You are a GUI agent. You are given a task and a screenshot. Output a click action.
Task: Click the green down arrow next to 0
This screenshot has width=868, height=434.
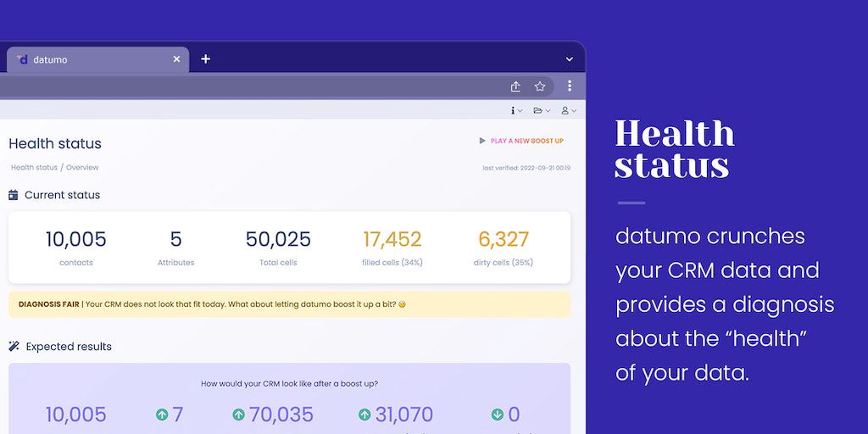pos(497,415)
